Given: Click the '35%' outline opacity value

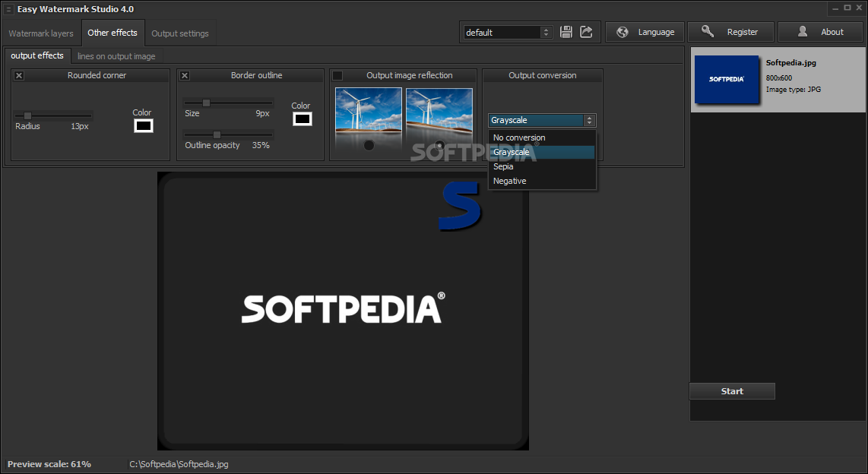Looking at the screenshot, I should pos(261,145).
